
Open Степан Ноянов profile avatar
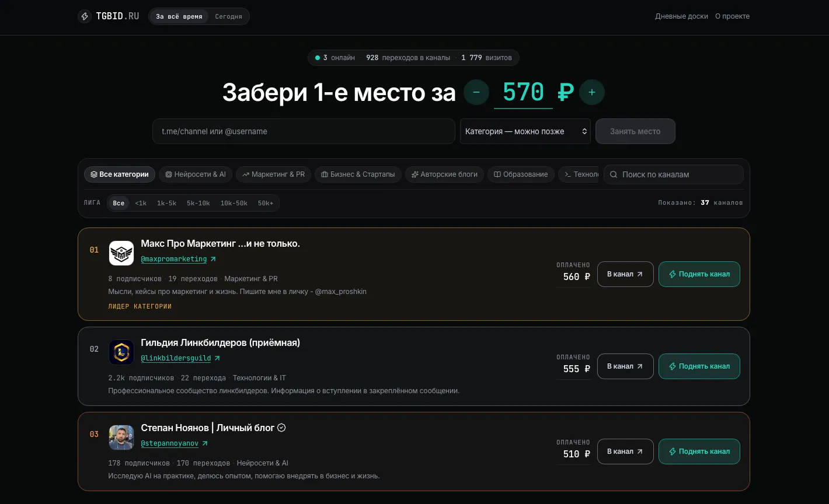coord(121,437)
